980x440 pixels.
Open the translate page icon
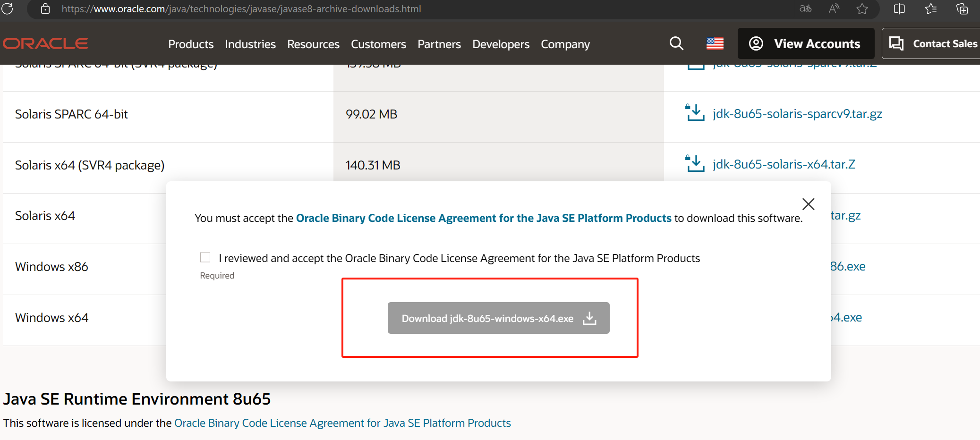pyautogui.click(x=805, y=8)
